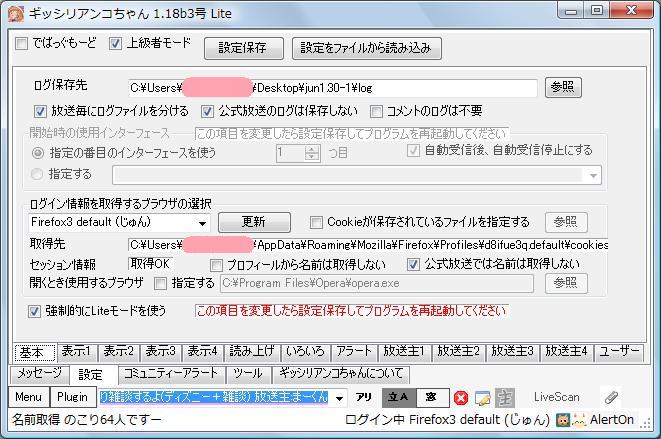
Task: Click the アリ icon in bottom toolbar
Action: coord(365,397)
